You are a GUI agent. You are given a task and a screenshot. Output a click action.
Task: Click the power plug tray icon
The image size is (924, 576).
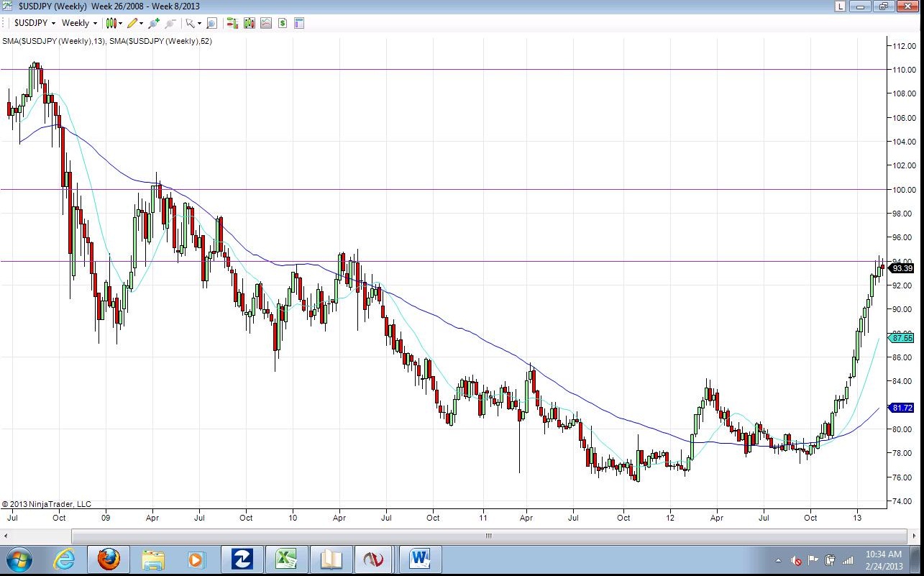[831, 560]
